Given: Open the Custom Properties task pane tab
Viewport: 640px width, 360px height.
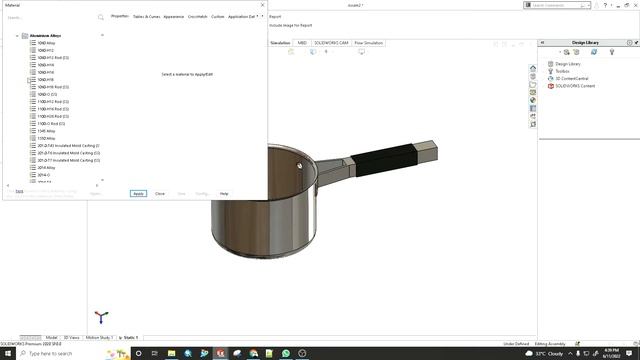Looking at the screenshot, I should (533, 108).
